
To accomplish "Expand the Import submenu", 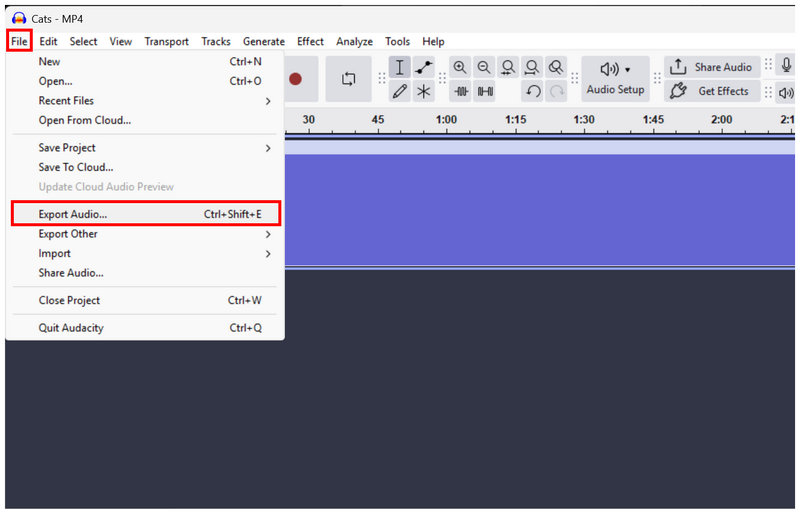I will click(145, 254).
